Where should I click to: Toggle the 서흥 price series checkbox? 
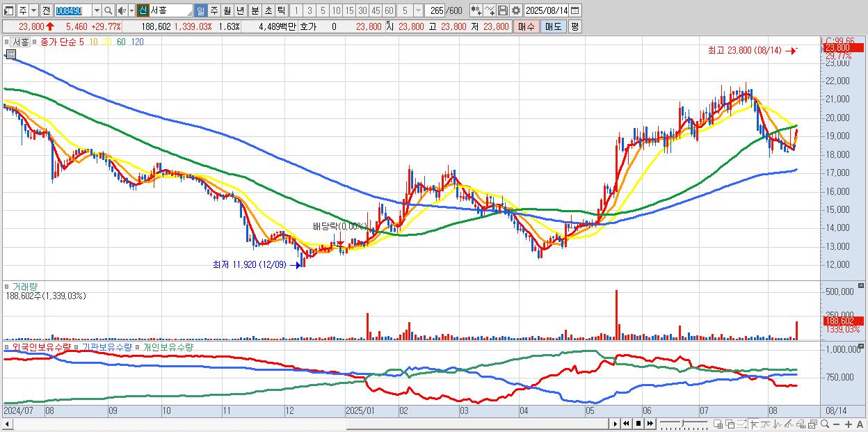(x=8, y=42)
